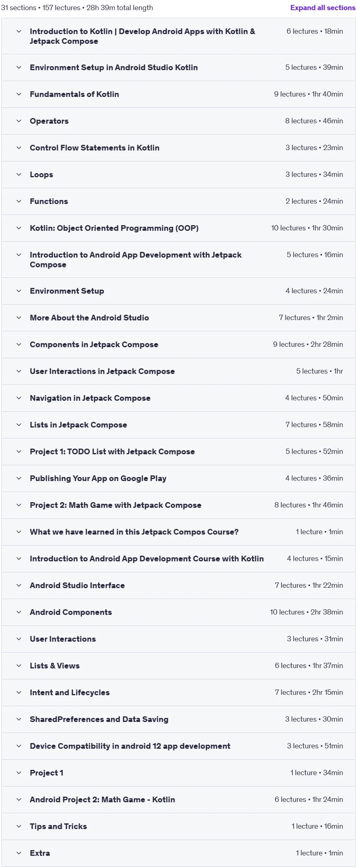This screenshot has height=868, width=357.
Task: Expand chevron for Fundamentals of Kotlin
Action: click(x=19, y=94)
